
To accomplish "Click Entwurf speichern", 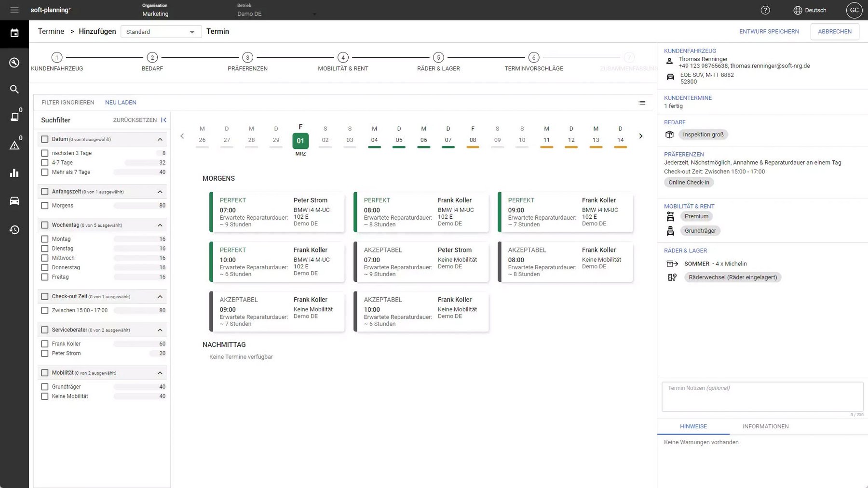I will click(769, 31).
